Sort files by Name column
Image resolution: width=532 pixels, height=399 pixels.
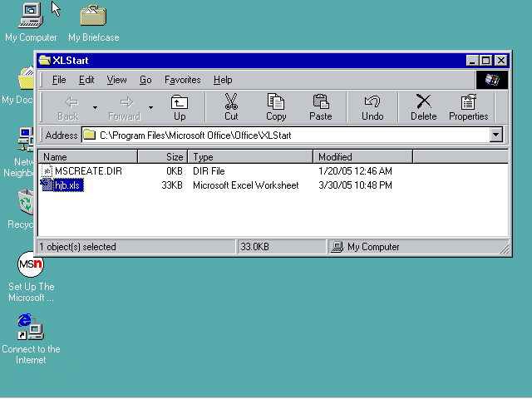point(87,157)
